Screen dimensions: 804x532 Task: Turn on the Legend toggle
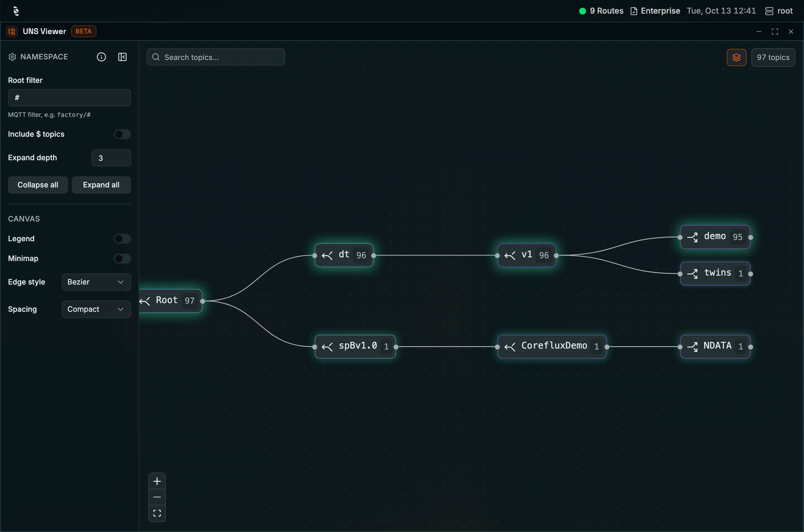pyautogui.click(x=122, y=238)
